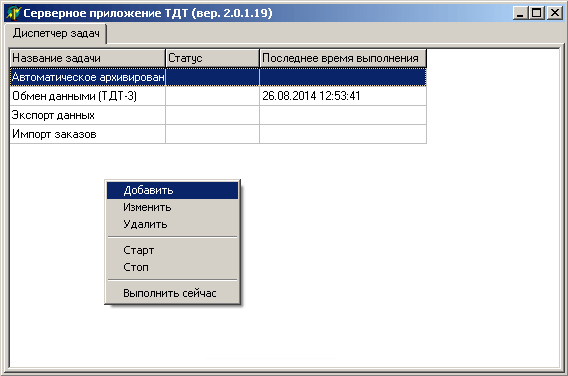Click the Статус cell of Импорт заказов
Image resolution: width=568 pixels, height=376 pixels.
tap(213, 134)
